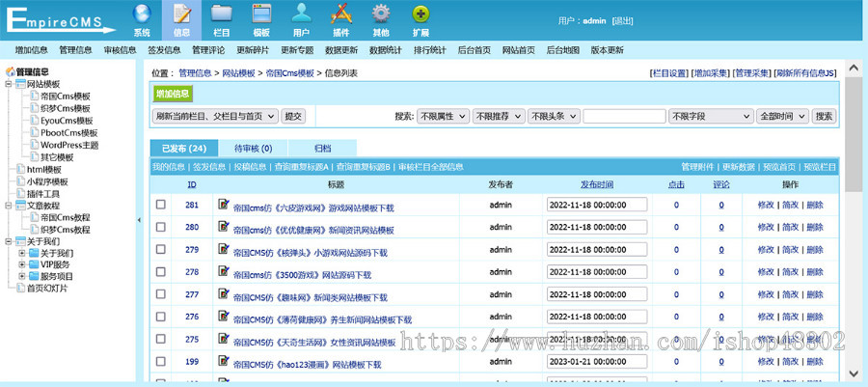Open the 插件 plugin tools icon
Screen dimensions: 868x387
tap(340, 14)
